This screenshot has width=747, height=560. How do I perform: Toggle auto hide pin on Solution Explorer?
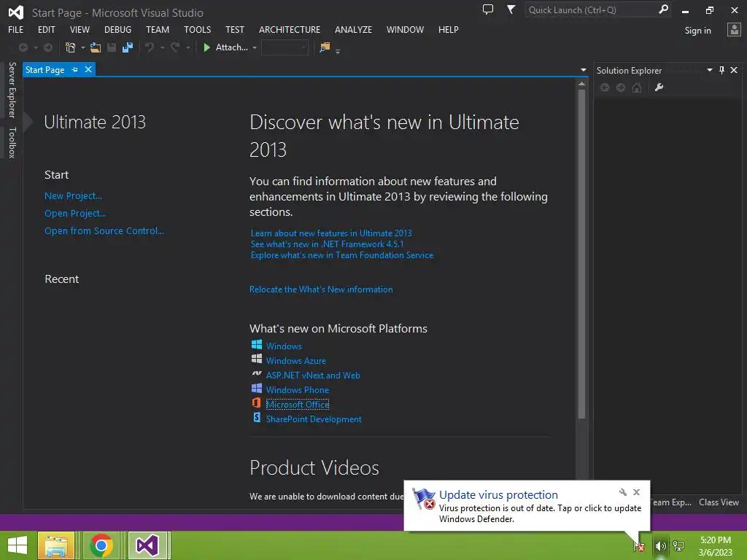click(721, 71)
